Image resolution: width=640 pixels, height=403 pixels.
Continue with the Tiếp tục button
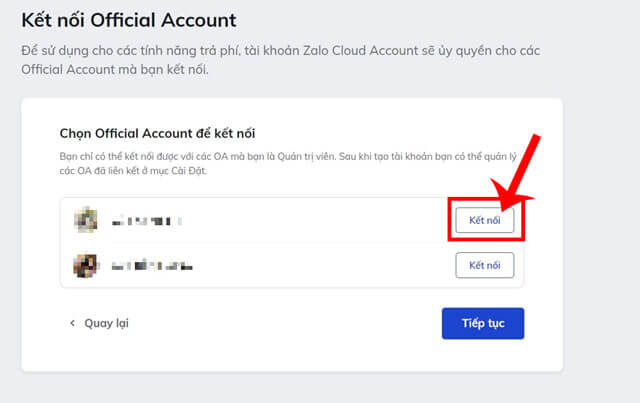coord(482,323)
